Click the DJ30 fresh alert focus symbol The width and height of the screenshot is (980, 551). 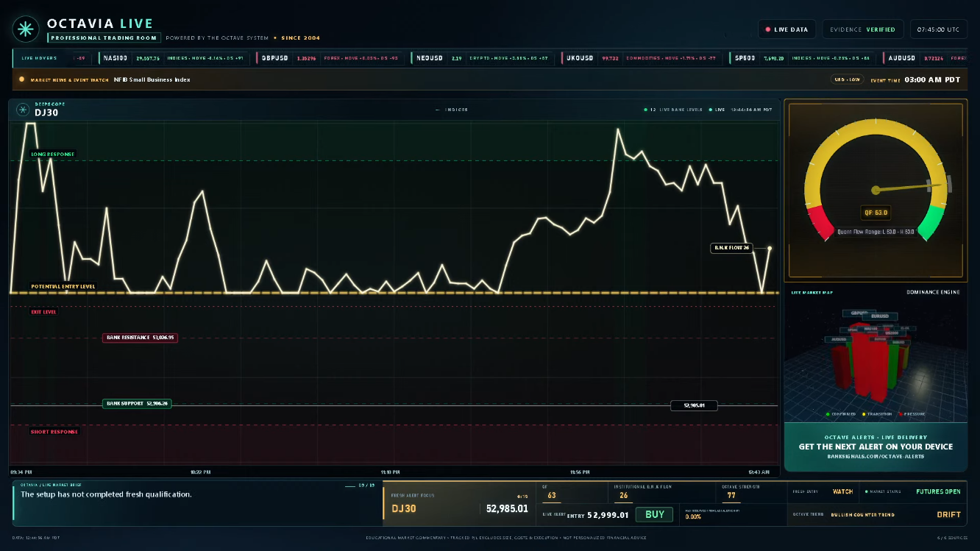point(404,508)
